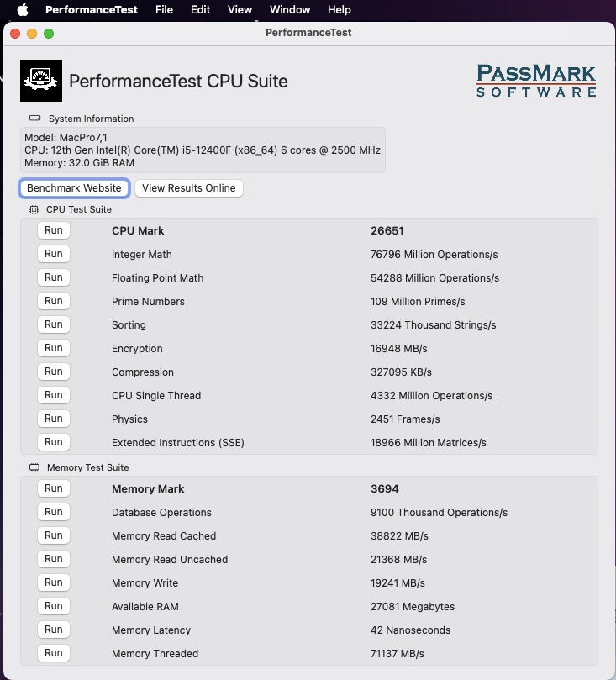Screen dimensions: 616x680
Task: Select the CPU model info text
Action: pos(203,150)
